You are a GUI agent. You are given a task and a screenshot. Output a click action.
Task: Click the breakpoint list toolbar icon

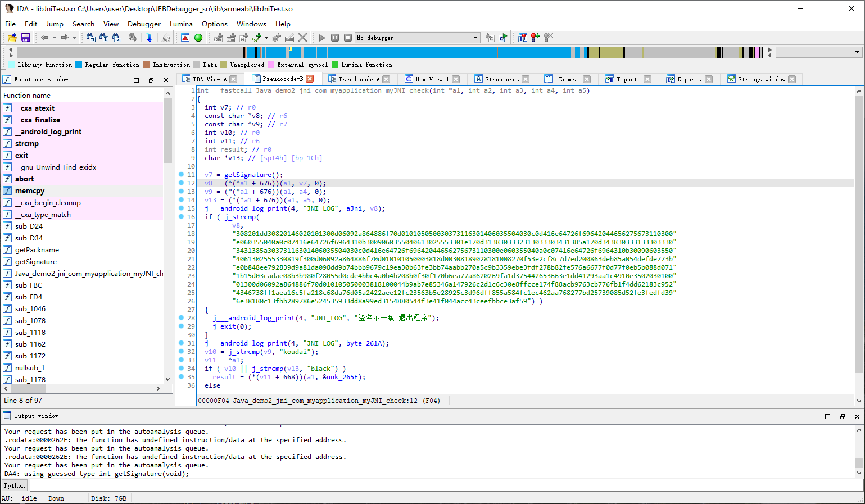point(523,38)
